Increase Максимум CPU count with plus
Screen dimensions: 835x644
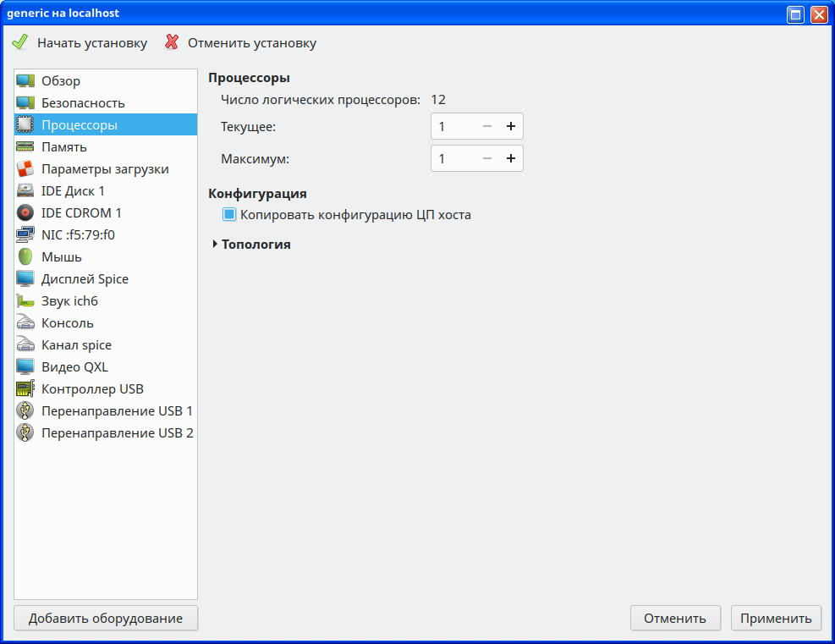[511, 158]
